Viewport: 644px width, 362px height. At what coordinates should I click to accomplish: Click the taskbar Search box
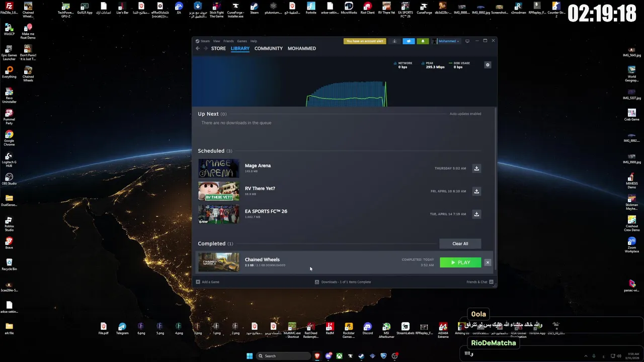pos(283,356)
